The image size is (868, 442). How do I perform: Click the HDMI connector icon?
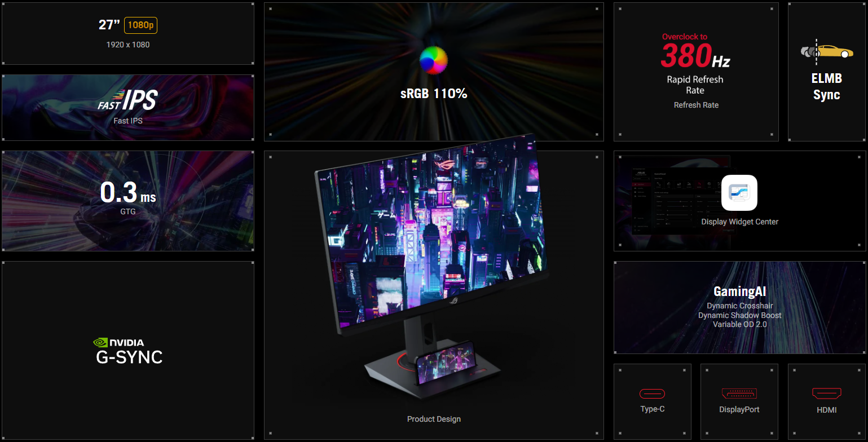pos(826,394)
